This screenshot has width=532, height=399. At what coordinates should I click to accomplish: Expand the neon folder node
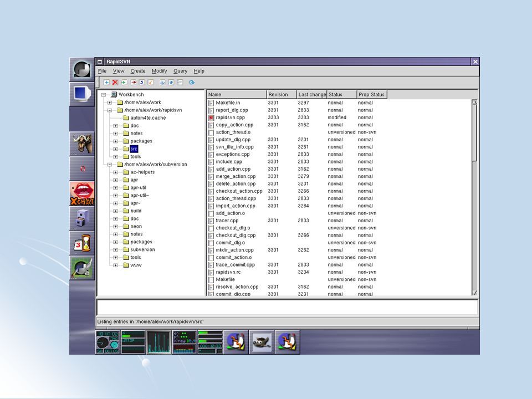coord(116,227)
